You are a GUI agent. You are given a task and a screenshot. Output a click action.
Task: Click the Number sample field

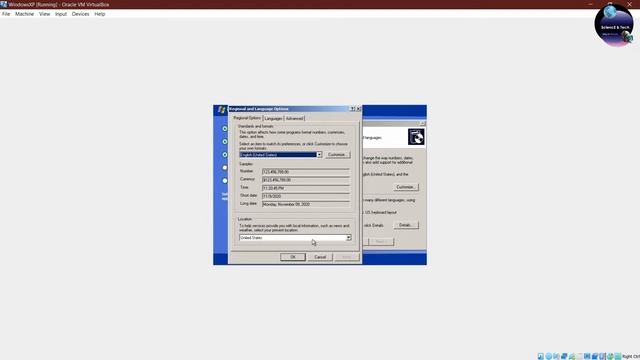coord(306,172)
